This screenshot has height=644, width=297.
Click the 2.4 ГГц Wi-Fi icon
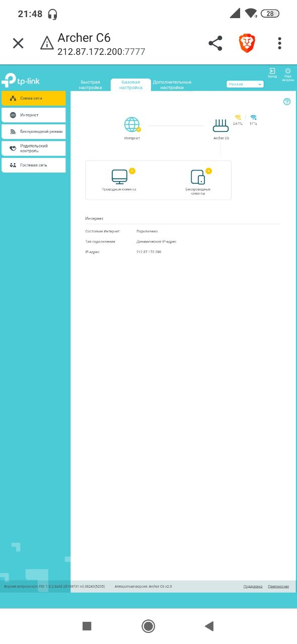(238, 118)
